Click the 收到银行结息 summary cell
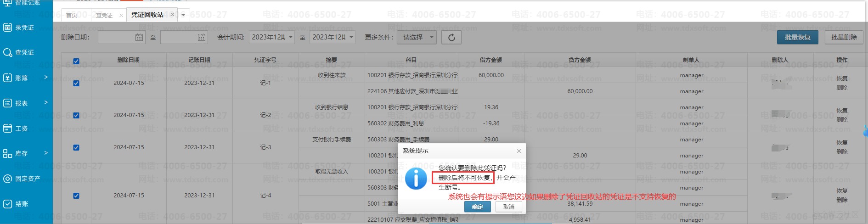 [x=332, y=107]
